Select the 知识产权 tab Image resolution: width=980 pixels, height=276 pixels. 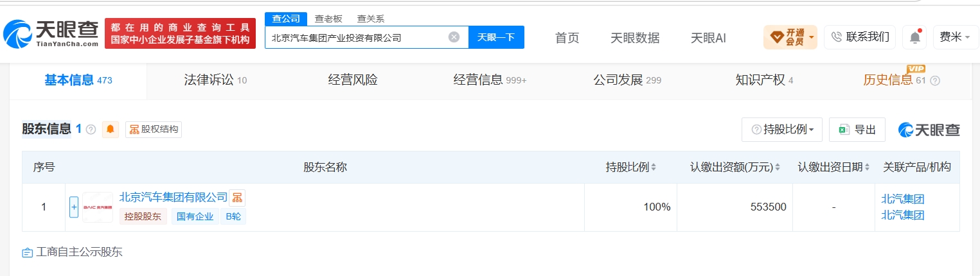pos(764,80)
